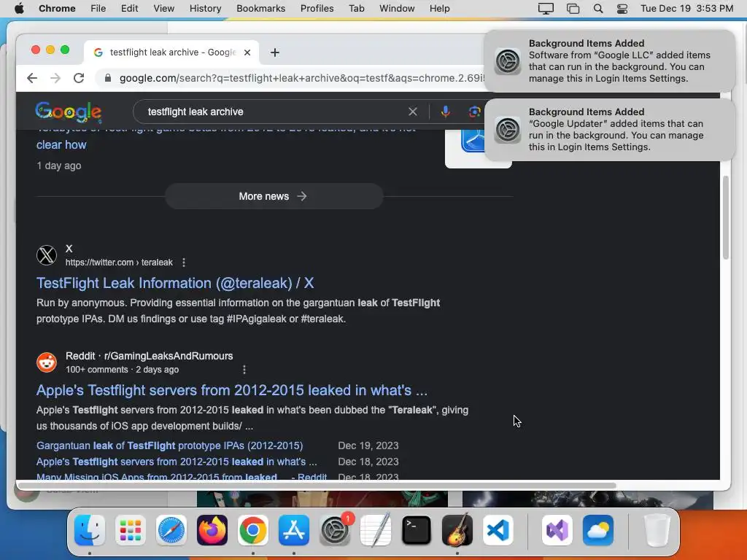
Task: Start voice search with the microphone icon
Action: (446, 112)
